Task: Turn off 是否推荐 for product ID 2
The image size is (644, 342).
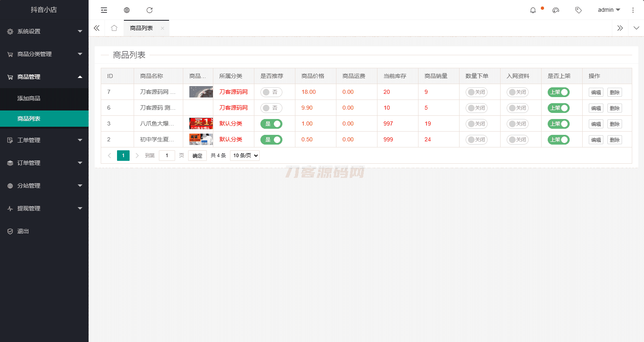Action: pyautogui.click(x=271, y=140)
